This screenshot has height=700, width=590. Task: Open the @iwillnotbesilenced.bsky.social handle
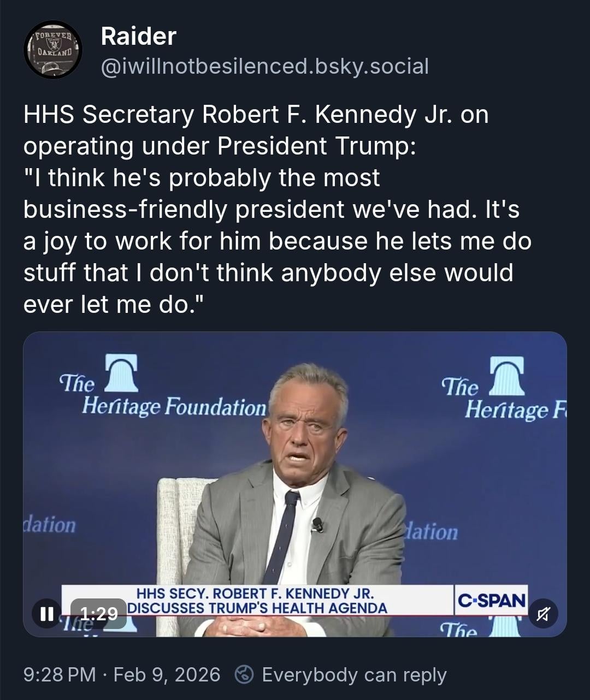265,66
